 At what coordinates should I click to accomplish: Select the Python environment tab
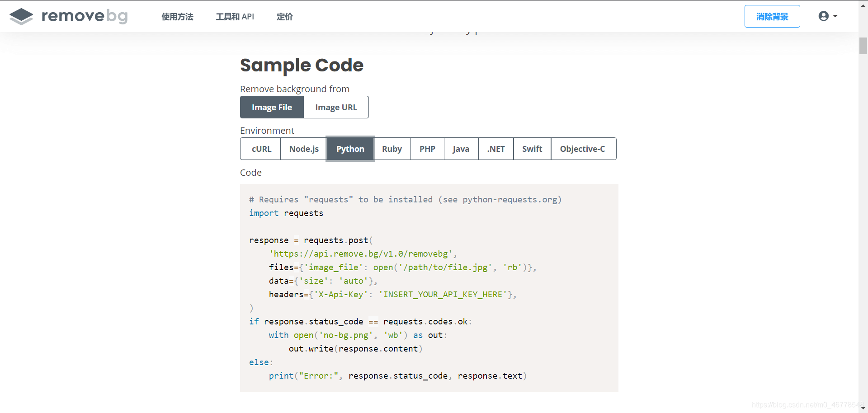coord(350,149)
